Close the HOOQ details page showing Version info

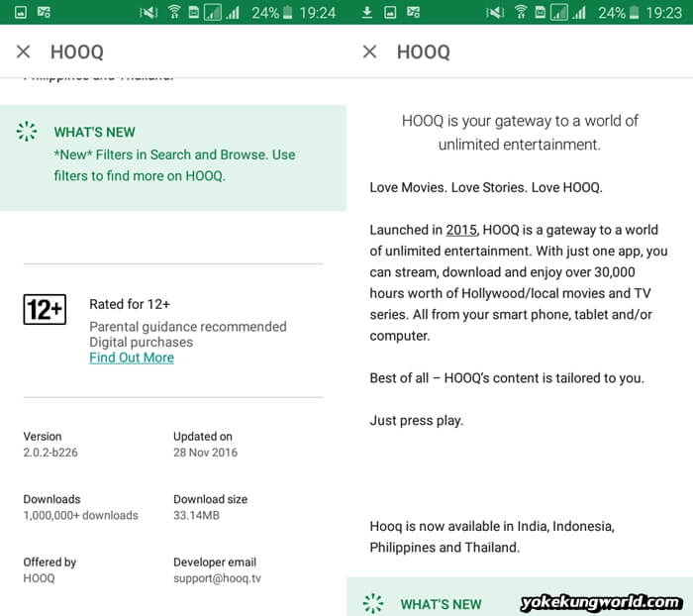24,51
